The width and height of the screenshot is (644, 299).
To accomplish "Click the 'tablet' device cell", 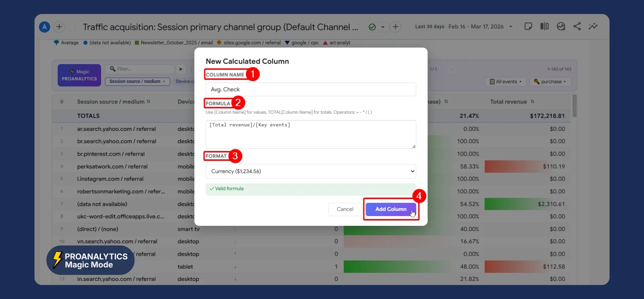I will tap(185, 267).
